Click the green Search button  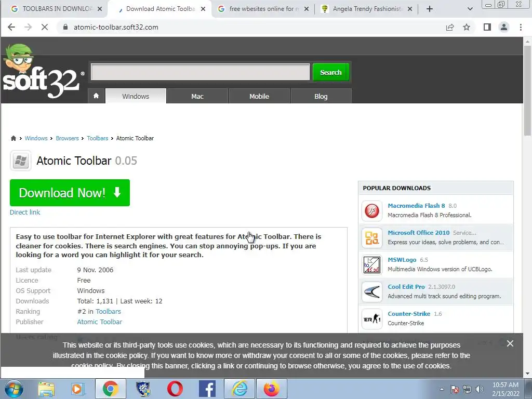[x=331, y=72]
